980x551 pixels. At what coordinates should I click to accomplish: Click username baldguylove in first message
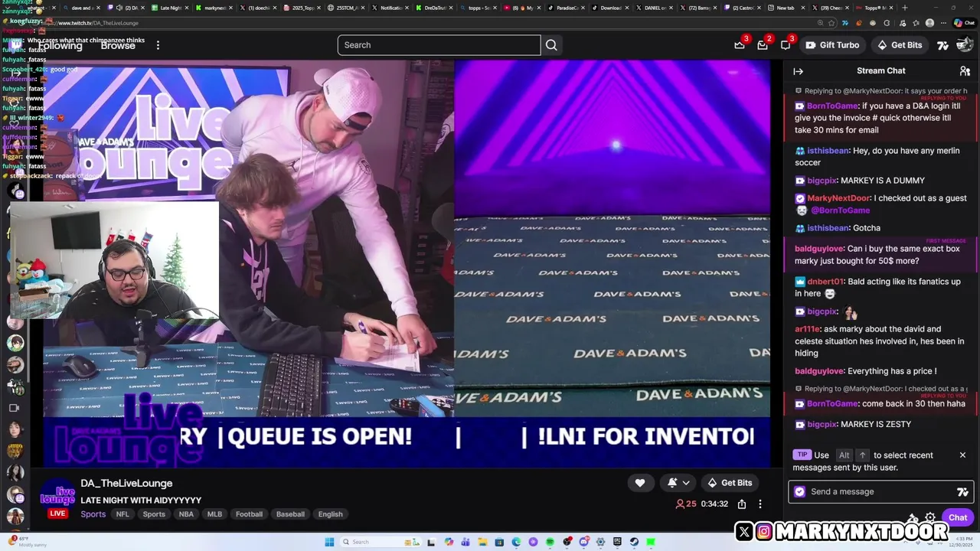819,249
